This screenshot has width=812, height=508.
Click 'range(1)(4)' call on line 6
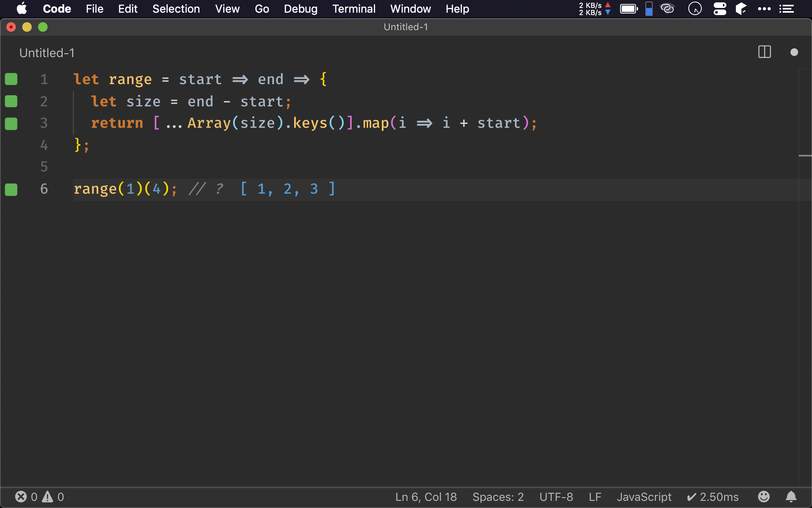[x=121, y=189]
